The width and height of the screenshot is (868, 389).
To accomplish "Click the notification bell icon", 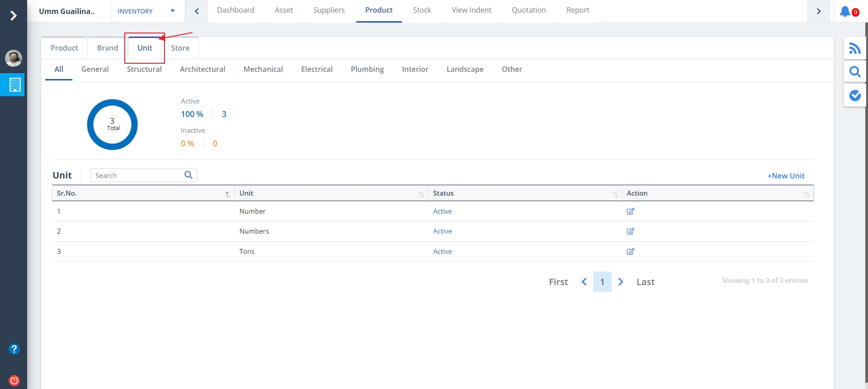I will click(845, 11).
